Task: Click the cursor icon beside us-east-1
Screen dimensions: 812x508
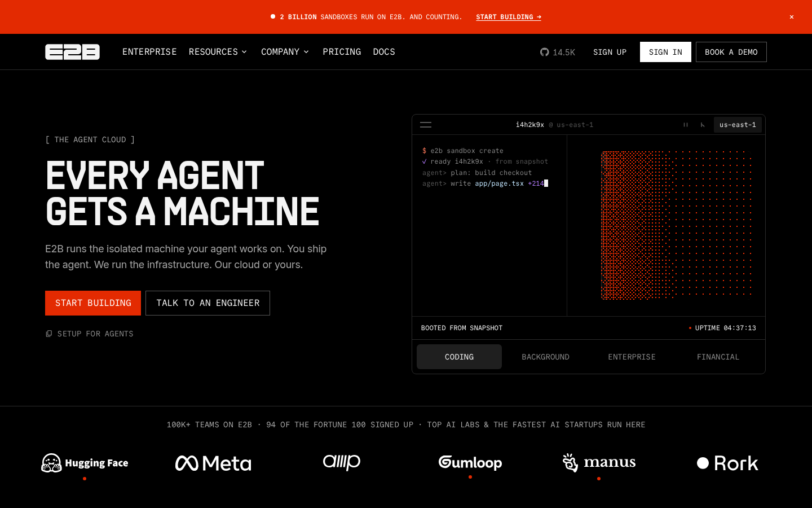Action: pyautogui.click(x=703, y=125)
